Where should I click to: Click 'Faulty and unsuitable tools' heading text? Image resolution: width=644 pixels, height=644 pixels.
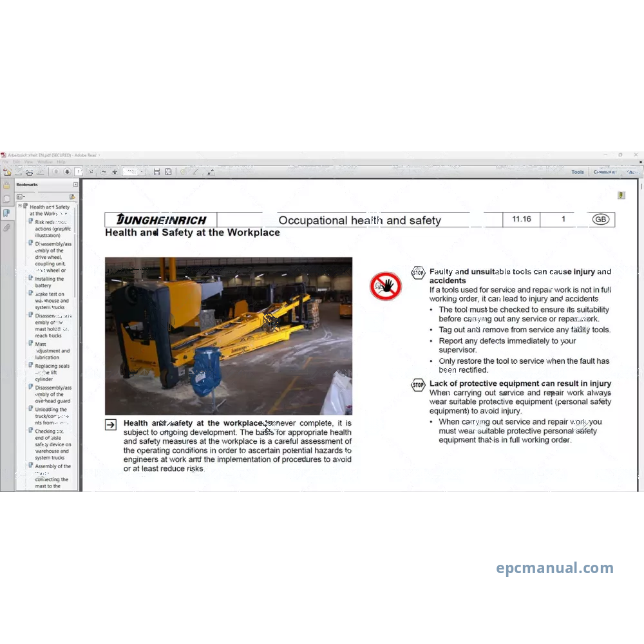(520, 276)
